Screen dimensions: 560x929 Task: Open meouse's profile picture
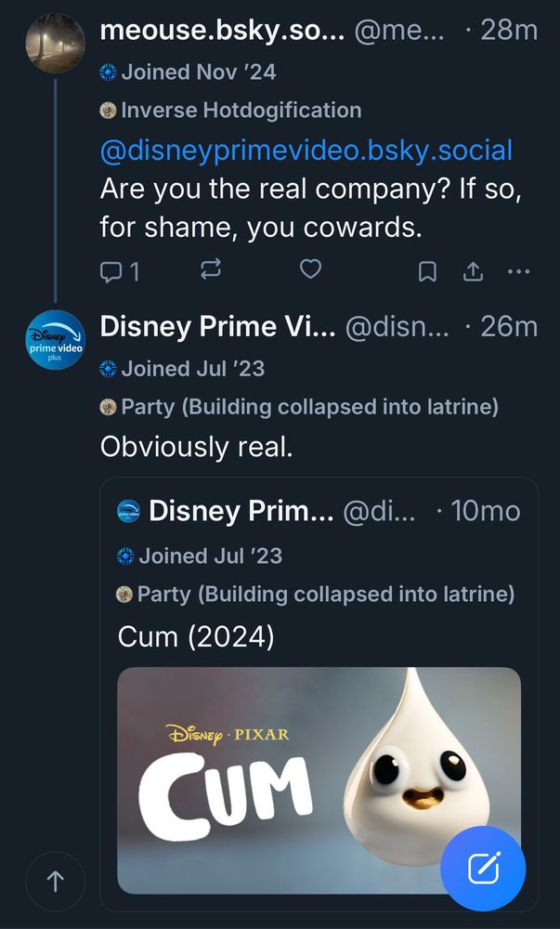click(x=54, y=43)
